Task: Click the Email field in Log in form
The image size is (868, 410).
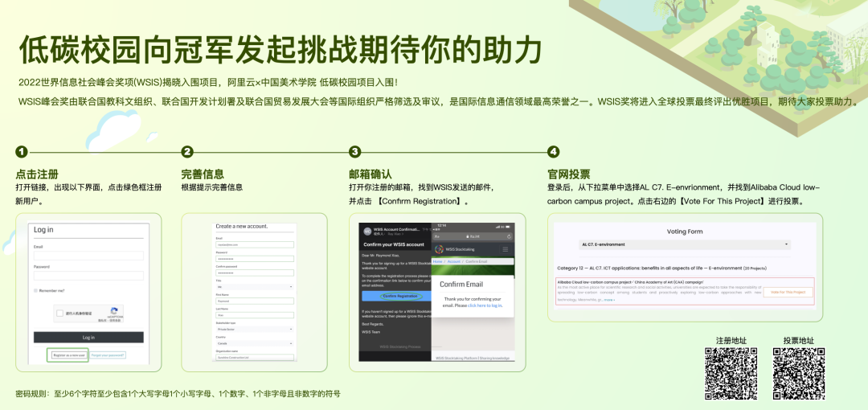Action: click(x=88, y=256)
